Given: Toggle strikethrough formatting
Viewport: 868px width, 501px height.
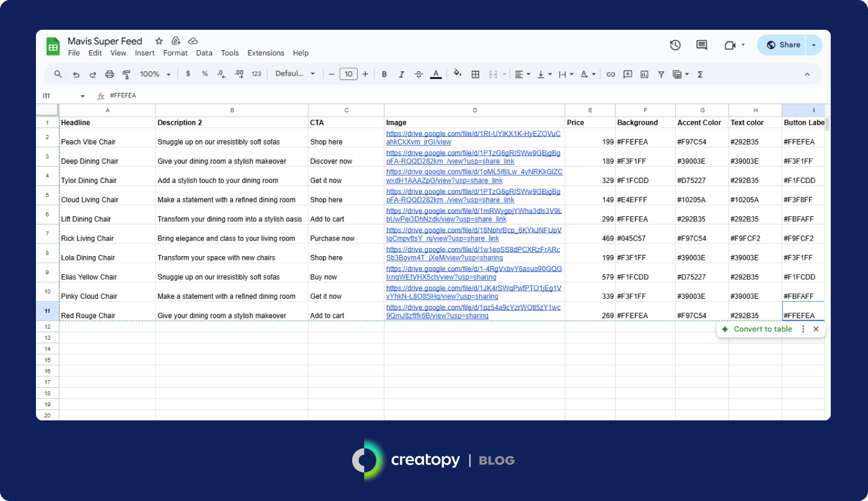Looking at the screenshot, I should click(418, 74).
